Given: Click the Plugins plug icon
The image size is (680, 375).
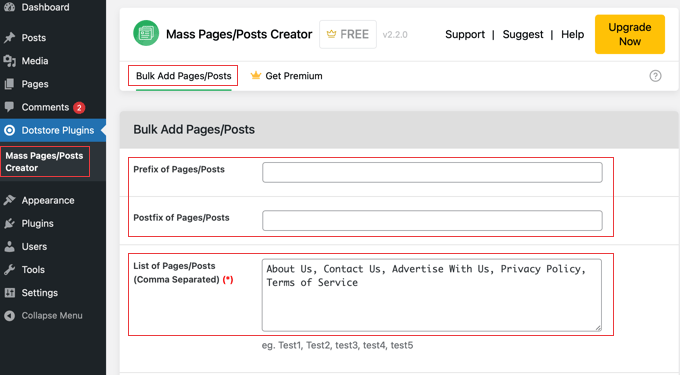Looking at the screenshot, I should click(10, 223).
